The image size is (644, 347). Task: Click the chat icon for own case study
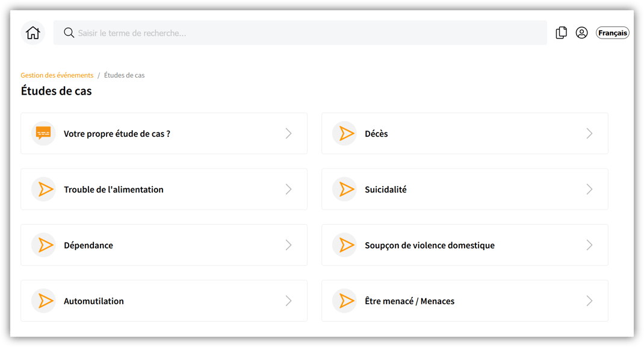[x=43, y=133]
